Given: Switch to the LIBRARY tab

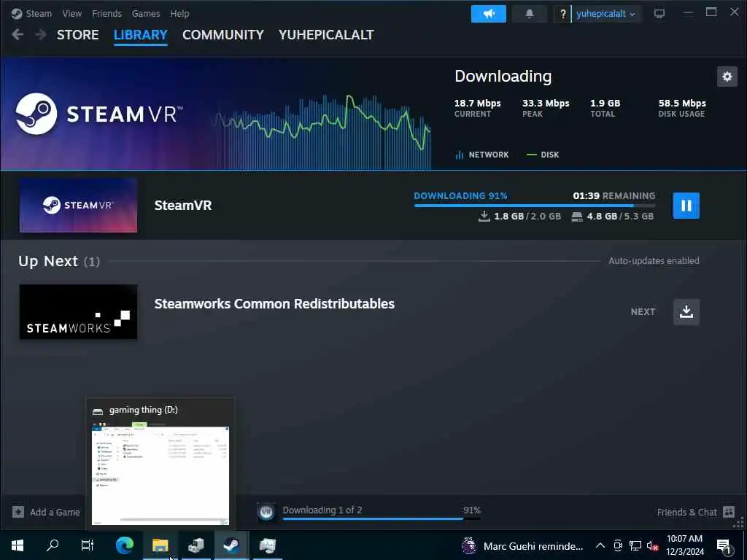Looking at the screenshot, I should (x=141, y=35).
